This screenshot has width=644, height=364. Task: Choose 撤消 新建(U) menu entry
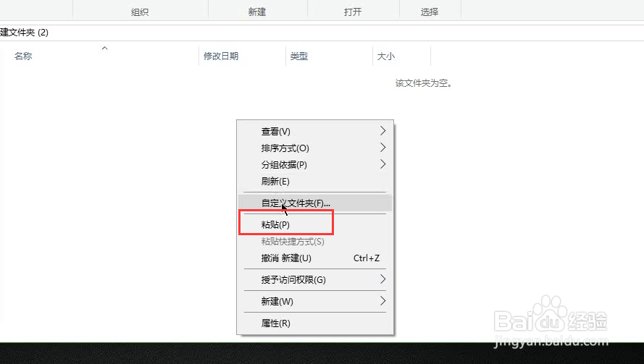315,258
